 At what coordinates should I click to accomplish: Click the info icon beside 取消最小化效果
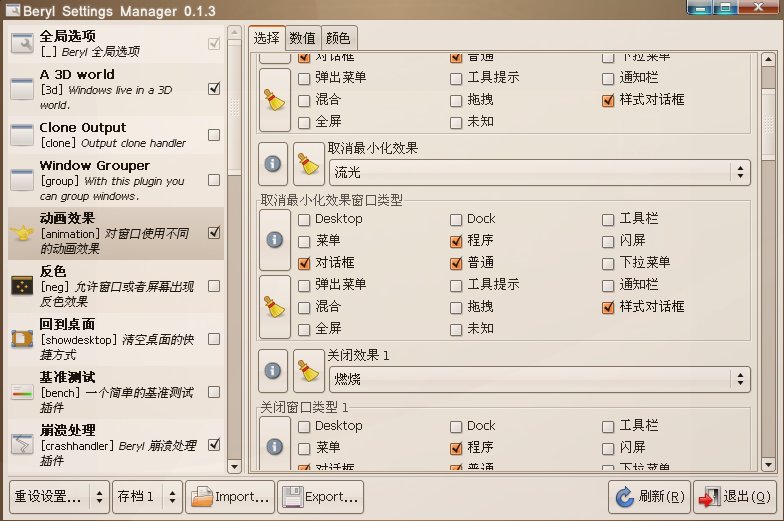point(272,164)
